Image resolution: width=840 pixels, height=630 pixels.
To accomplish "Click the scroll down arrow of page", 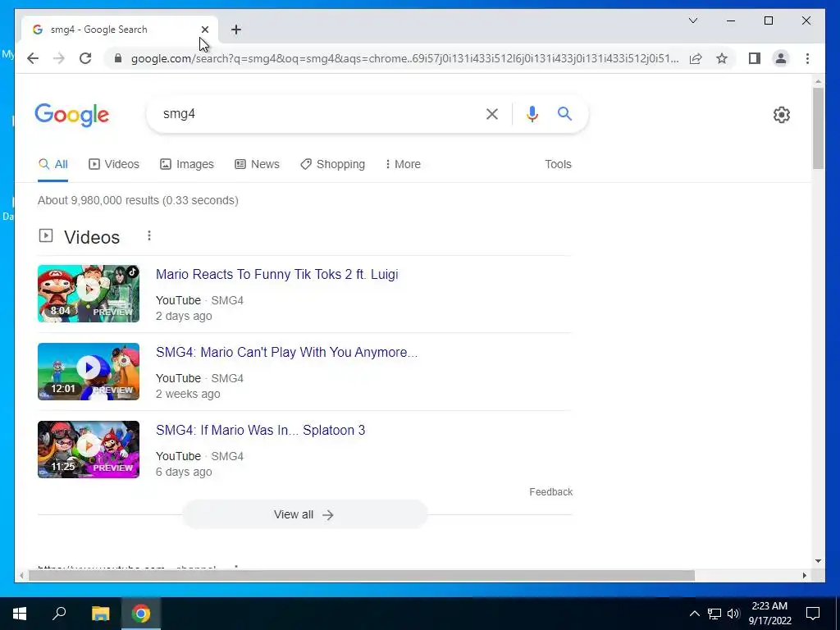I will click(818, 561).
